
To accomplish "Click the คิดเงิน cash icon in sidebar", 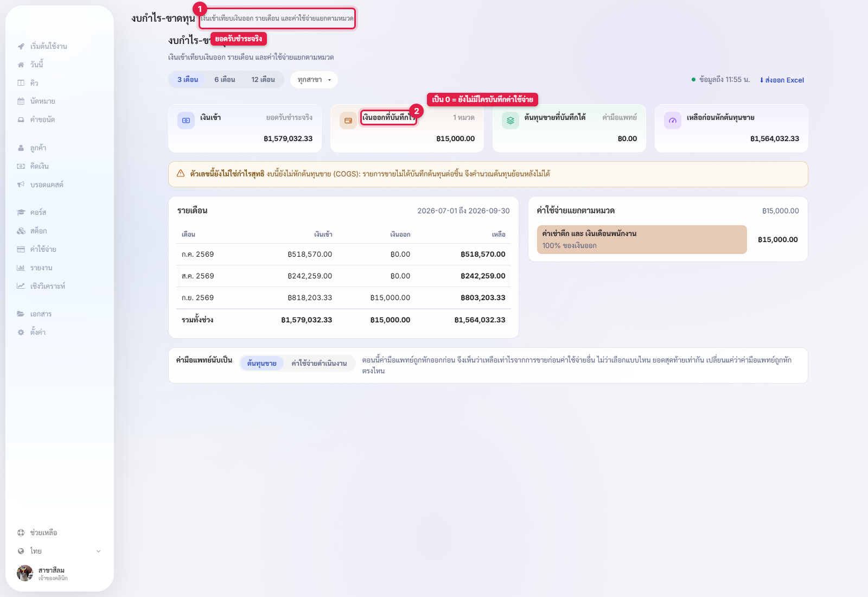I will (x=21, y=167).
